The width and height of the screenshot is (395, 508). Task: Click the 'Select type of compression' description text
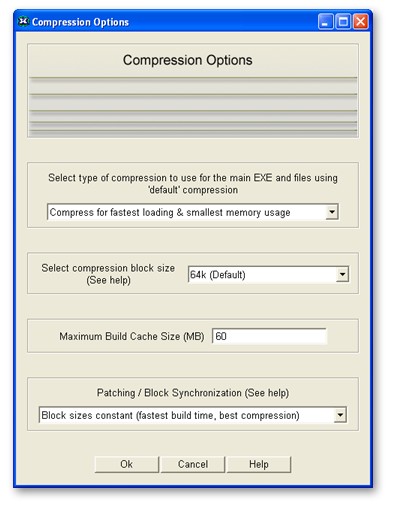point(193,184)
